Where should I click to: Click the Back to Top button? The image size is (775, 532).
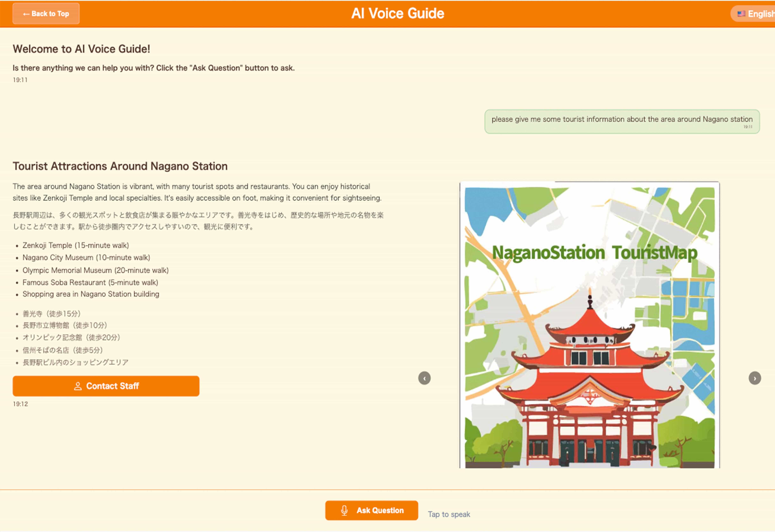(46, 14)
